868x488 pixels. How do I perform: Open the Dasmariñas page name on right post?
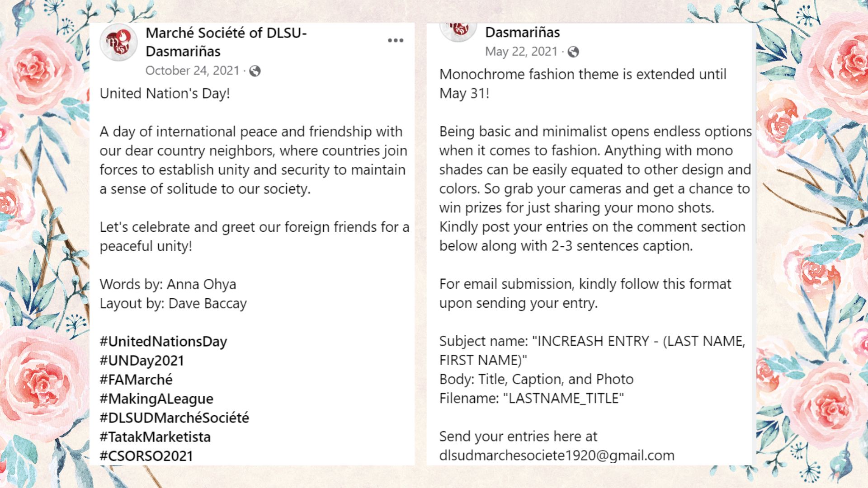pos(523,33)
